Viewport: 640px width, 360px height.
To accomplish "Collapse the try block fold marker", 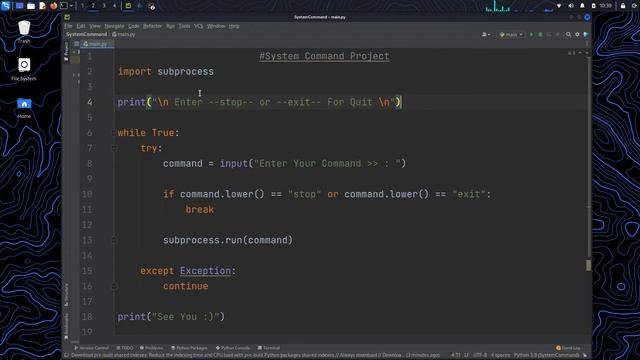I will [x=114, y=148].
